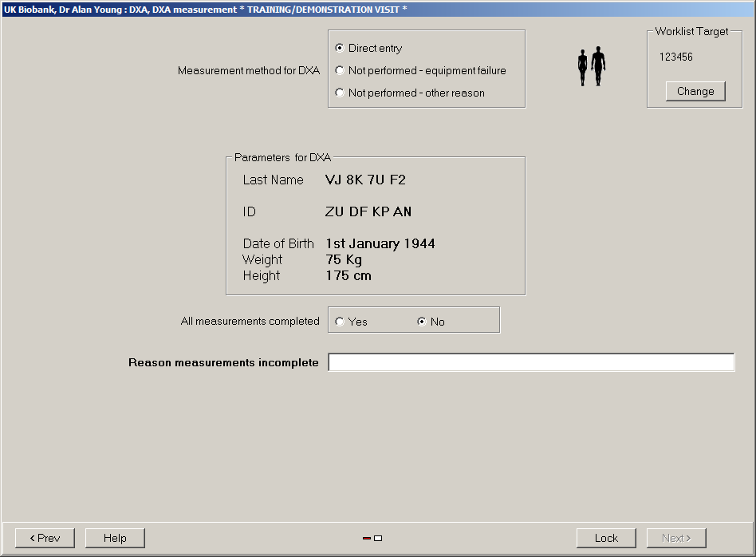Screen dimensions: 756x557
Task: Click the ID value ZU DF KP AN
Action: [x=368, y=212]
